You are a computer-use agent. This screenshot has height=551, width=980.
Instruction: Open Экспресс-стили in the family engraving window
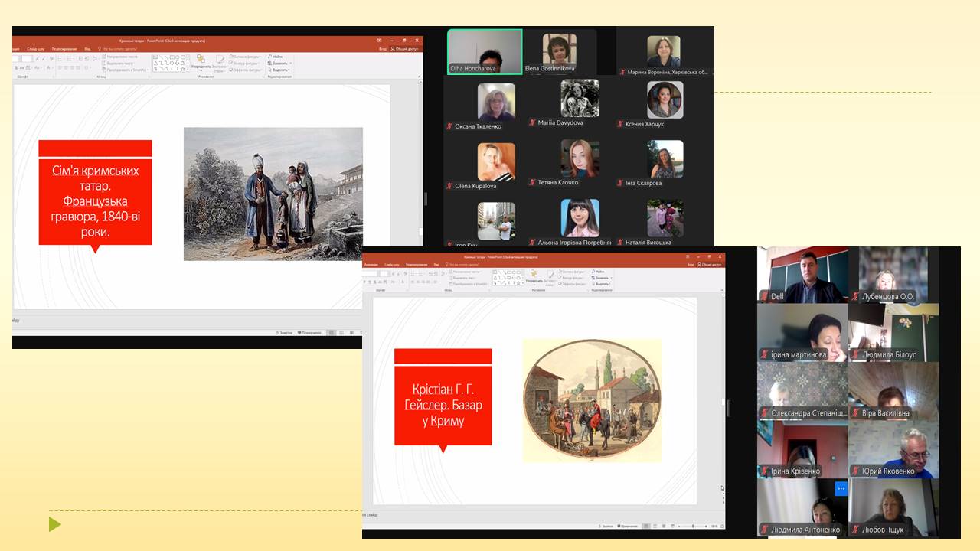[220, 65]
